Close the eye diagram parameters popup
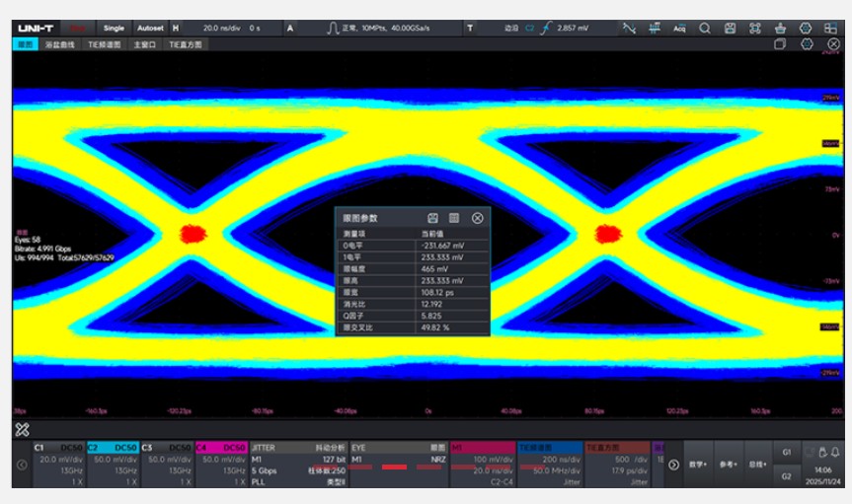The width and height of the screenshot is (852, 504). tap(477, 218)
